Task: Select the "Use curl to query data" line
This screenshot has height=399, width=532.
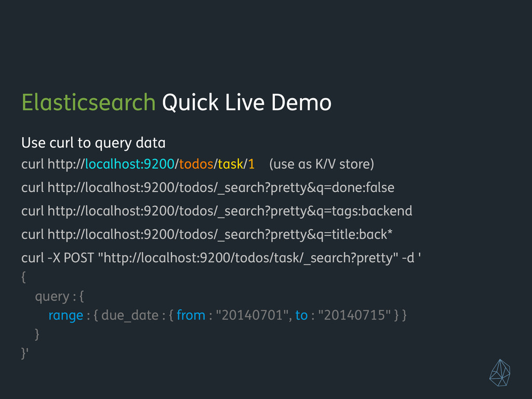Action: pyautogui.click(x=94, y=143)
